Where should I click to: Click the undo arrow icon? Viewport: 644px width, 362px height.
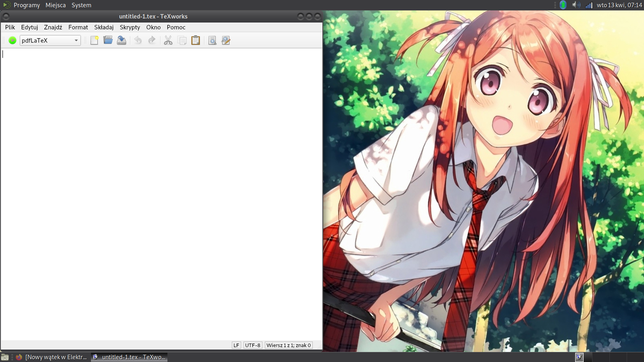coord(138,40)
